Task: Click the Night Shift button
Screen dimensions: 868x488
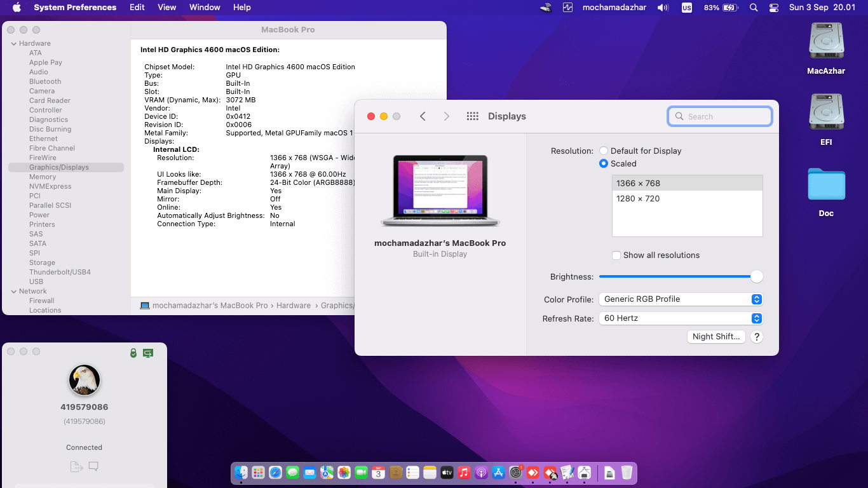Action: [716, 337]
